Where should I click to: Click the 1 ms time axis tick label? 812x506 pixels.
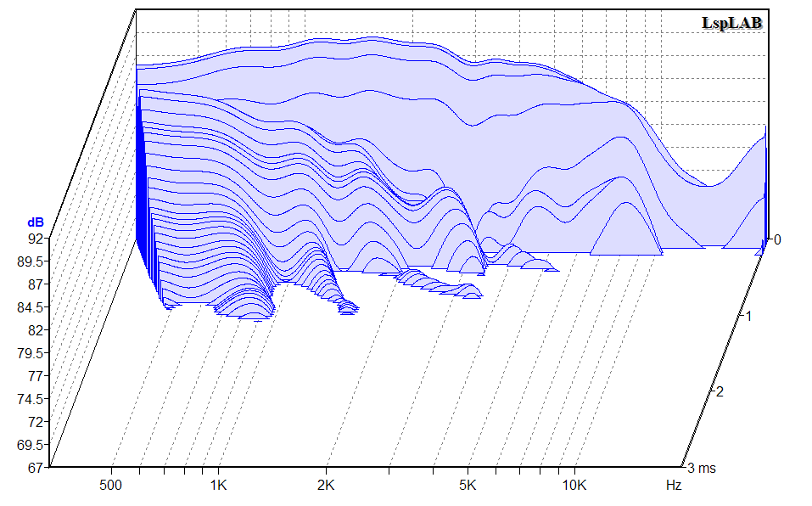[748, 316]
